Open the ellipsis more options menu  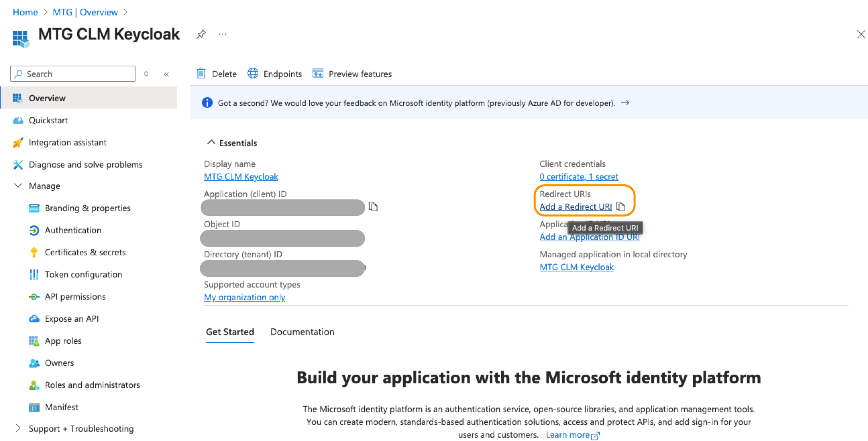[x=222, y=34]
